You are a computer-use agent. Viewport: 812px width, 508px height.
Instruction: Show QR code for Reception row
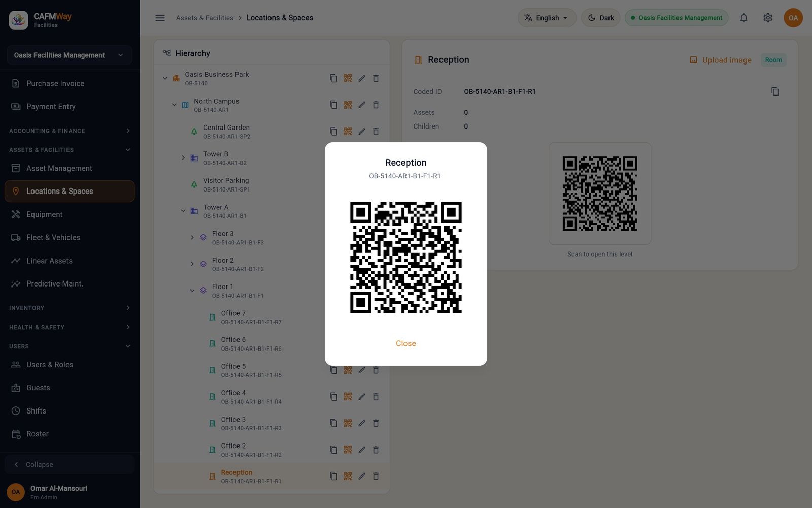pyautogui.click(x=348, y=476)
